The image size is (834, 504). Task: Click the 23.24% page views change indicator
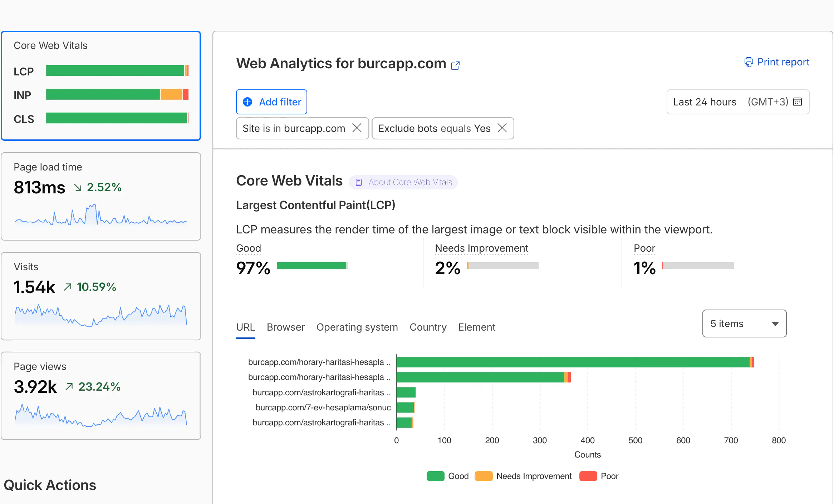[93, 387]
